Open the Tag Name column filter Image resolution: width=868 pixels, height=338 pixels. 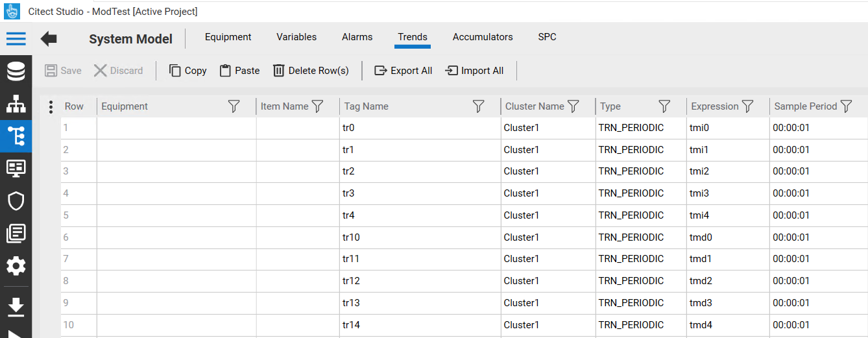pos(479,106)
